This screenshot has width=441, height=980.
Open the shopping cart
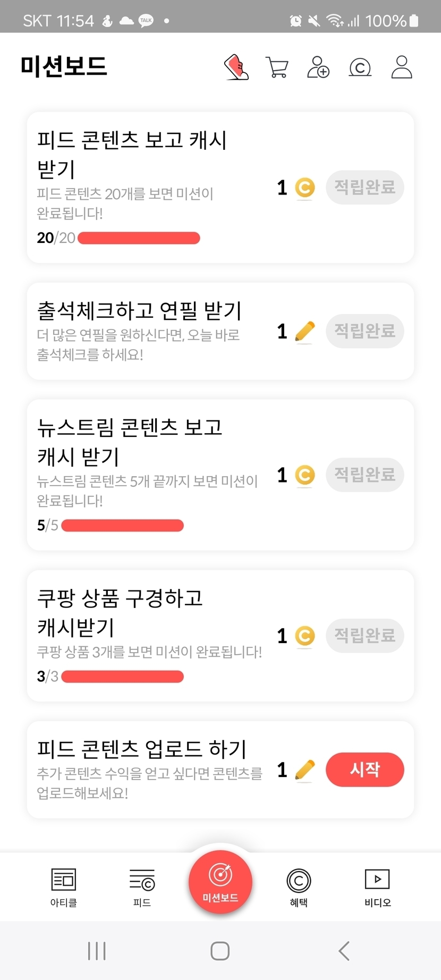[277, 67]
